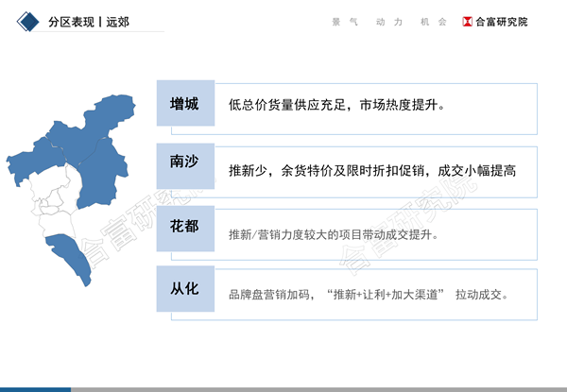
Task: Click the southern blue coastal region on map
Action: click(71, 257)
